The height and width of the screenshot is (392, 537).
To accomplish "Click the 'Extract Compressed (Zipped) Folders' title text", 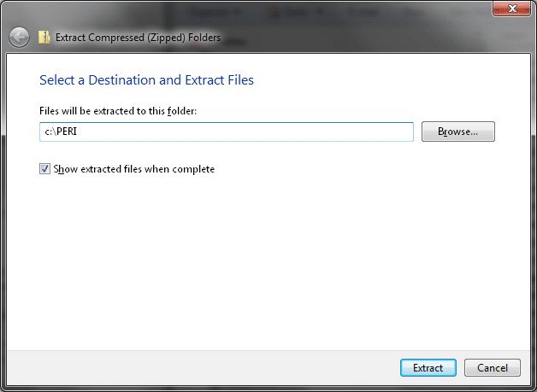I will pos(138,38).
